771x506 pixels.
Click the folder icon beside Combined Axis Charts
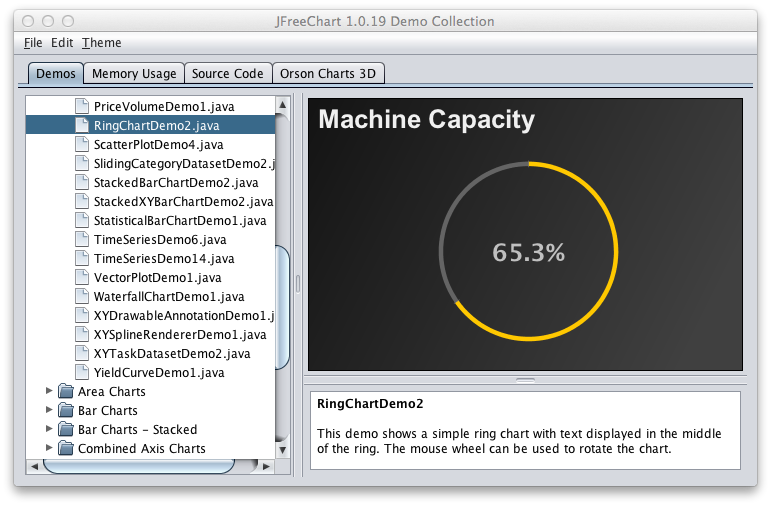[67, 448]
